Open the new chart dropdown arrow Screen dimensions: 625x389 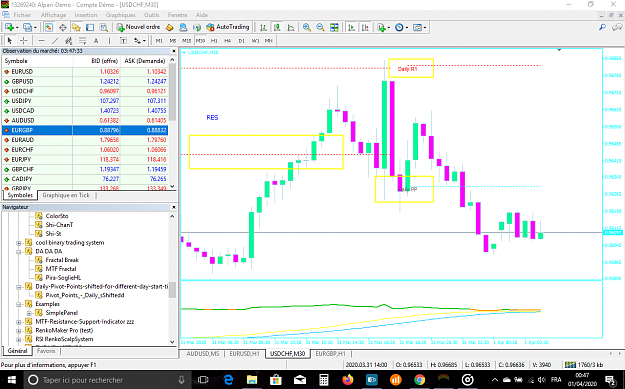coord(17,27)
